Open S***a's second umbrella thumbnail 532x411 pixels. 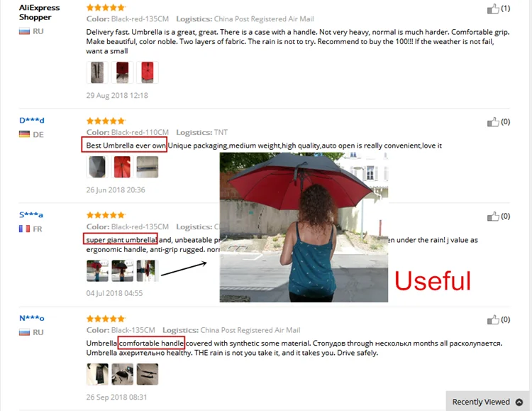(x=122, y=270)
